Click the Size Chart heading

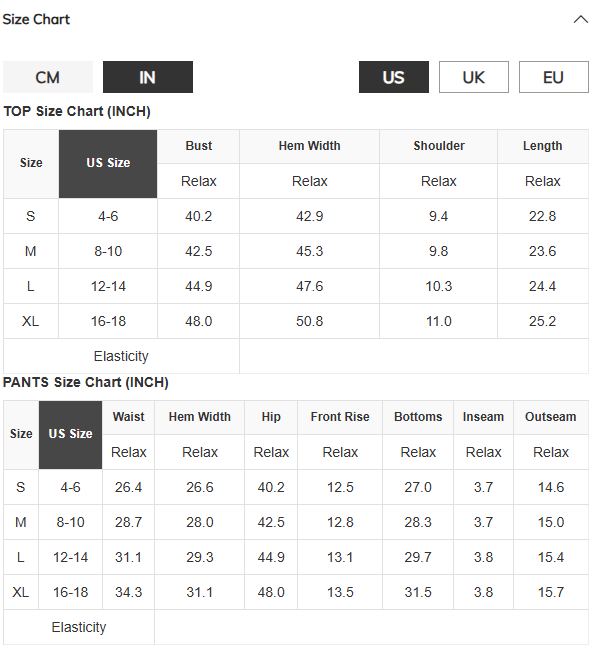[36, 19]
